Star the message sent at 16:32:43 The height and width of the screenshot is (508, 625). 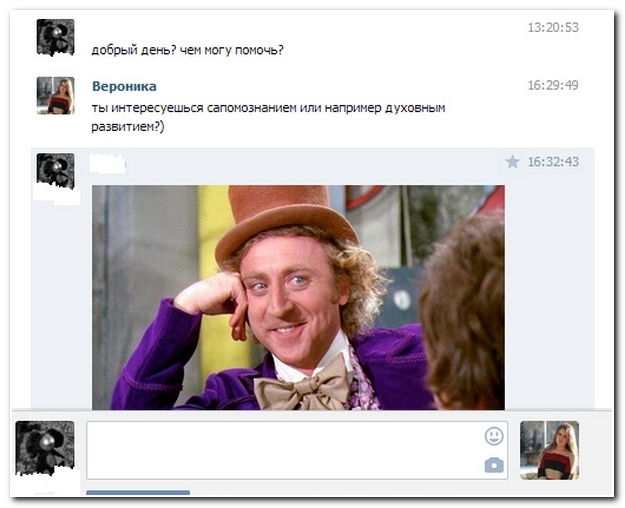coord(513,162)
